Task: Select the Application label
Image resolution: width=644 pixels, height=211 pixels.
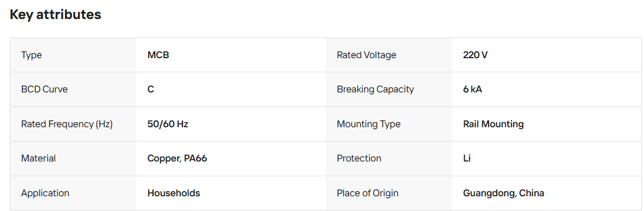Action: click(45, 193)
